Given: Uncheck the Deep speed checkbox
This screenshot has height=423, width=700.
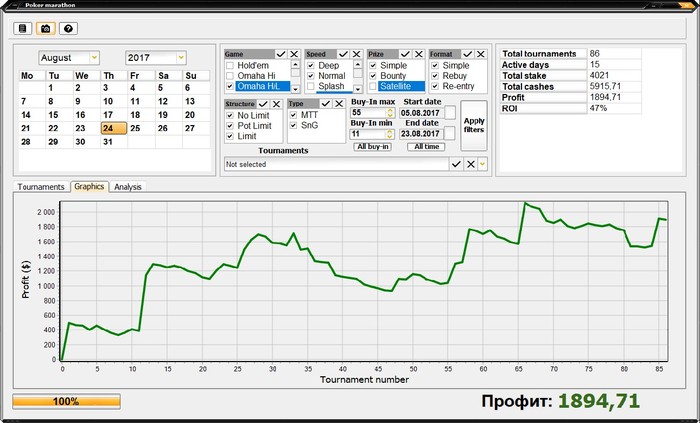Looking at the screenshot, I should pyautogui.click(x=311, y=66).
